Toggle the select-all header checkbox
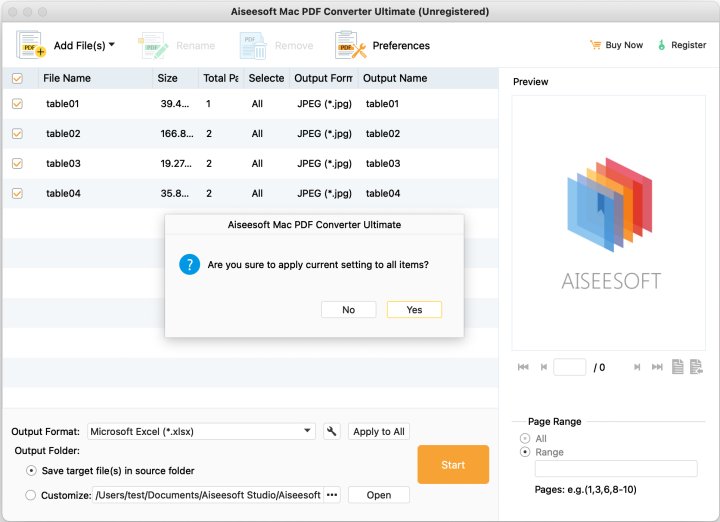This screenshot has width=720, height=522. pyautogui.click(x=17, y=79)
